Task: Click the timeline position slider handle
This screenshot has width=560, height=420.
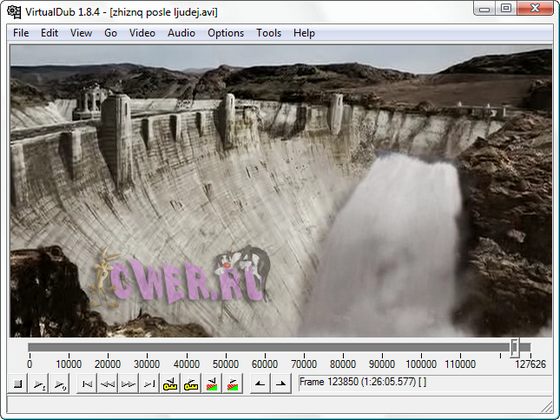Action: (x=515, y=348)
